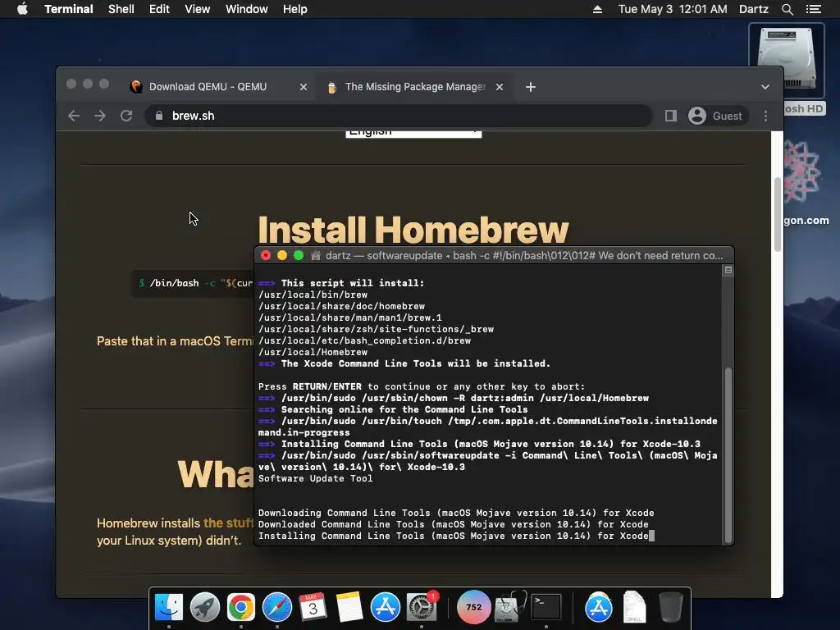
Task: Open the Terminal application menu
Action: (69, 9)
